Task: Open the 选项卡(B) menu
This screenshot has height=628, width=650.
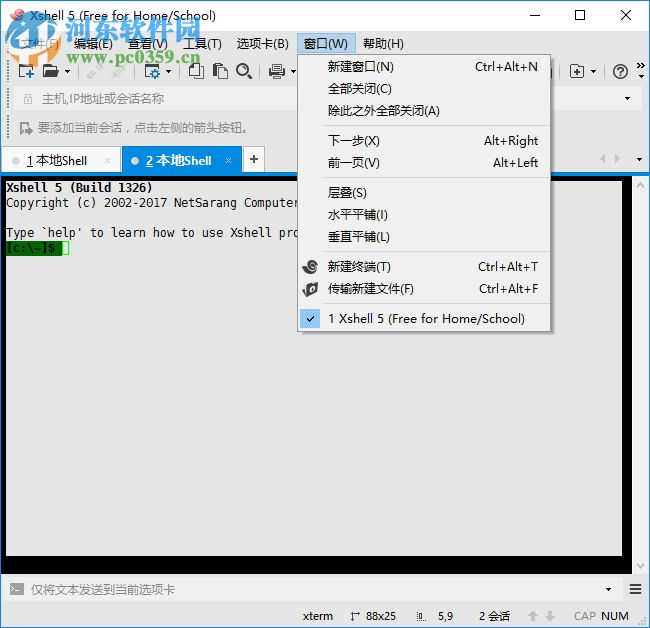Action: 262,44
